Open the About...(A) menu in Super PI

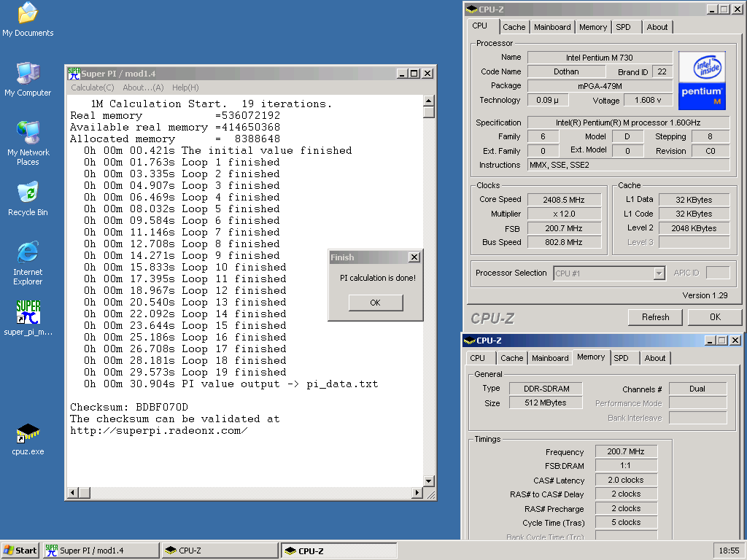(x=143, y=87)
